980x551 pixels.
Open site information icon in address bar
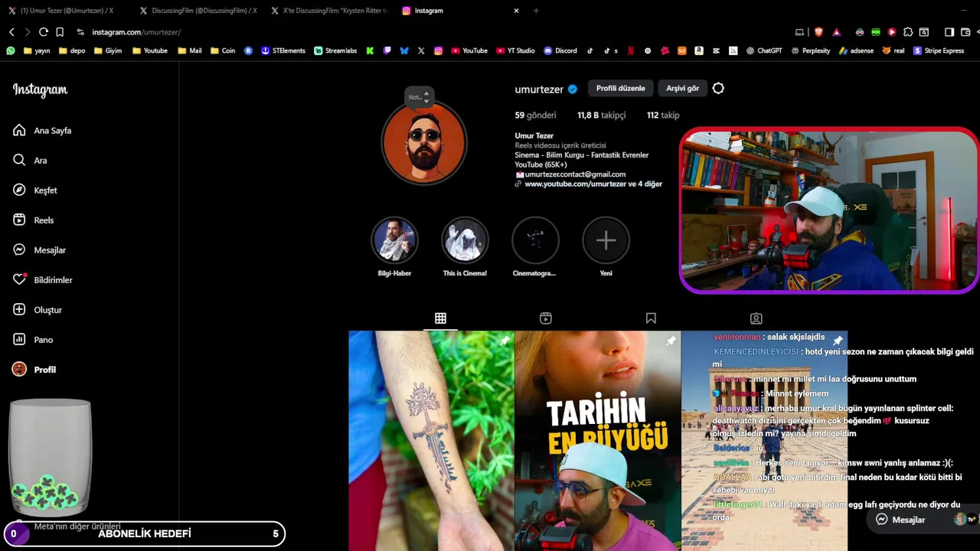click(x=80, y=32)
